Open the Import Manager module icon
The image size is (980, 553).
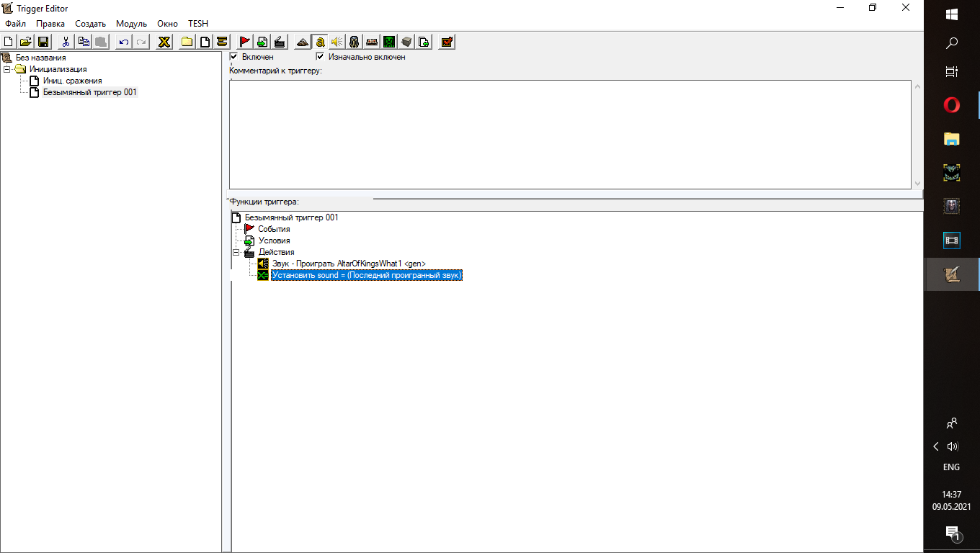424,42
